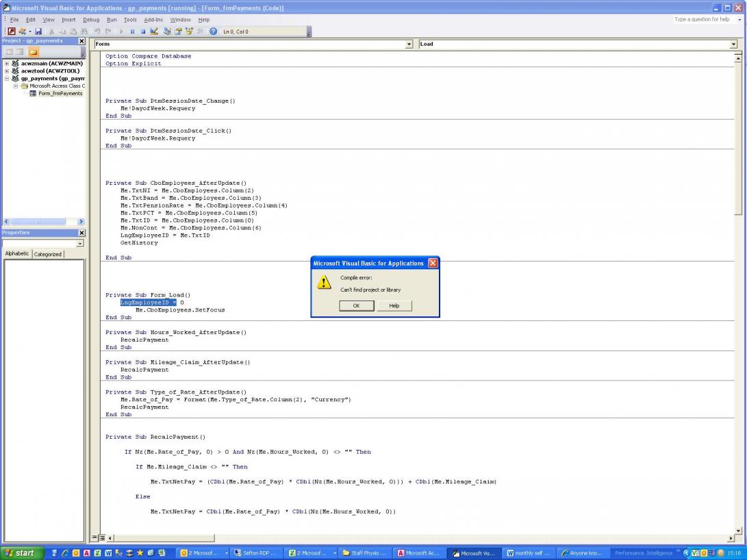This screenshot has height=560, width=747.
Task: Switch to 'monthly self' Word taskbar button
Action: click(529, 553)
